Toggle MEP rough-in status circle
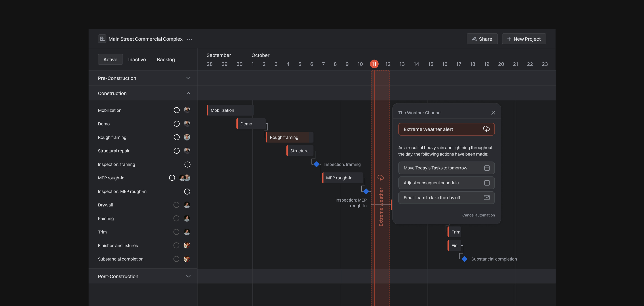Image resolution: width=644 pixels, height=306 pixels. tap(172, 178)
